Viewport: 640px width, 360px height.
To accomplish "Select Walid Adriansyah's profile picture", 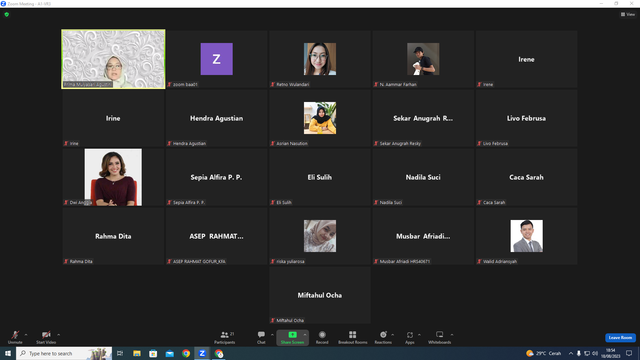I will (526, 236).
